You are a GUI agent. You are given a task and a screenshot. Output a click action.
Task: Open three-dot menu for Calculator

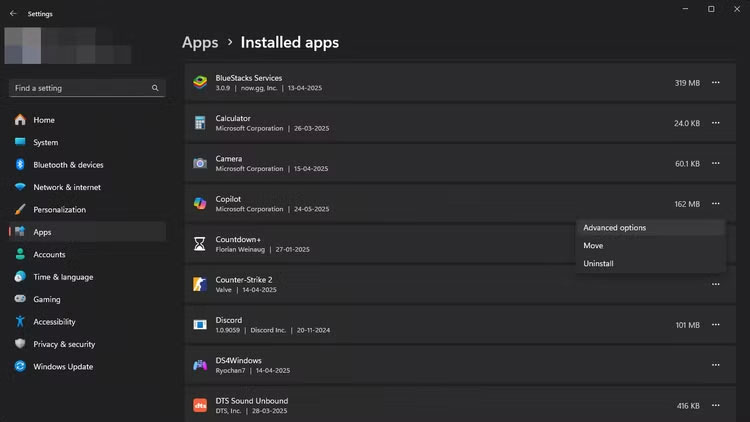(716, 123)
